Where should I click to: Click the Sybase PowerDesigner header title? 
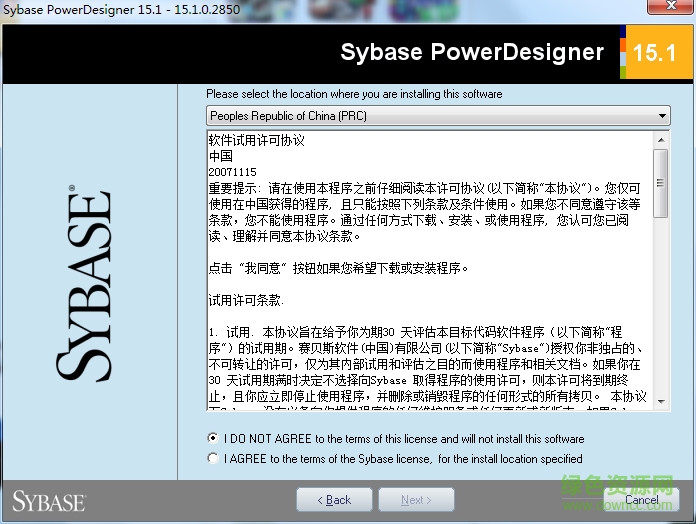click(472, 53)
